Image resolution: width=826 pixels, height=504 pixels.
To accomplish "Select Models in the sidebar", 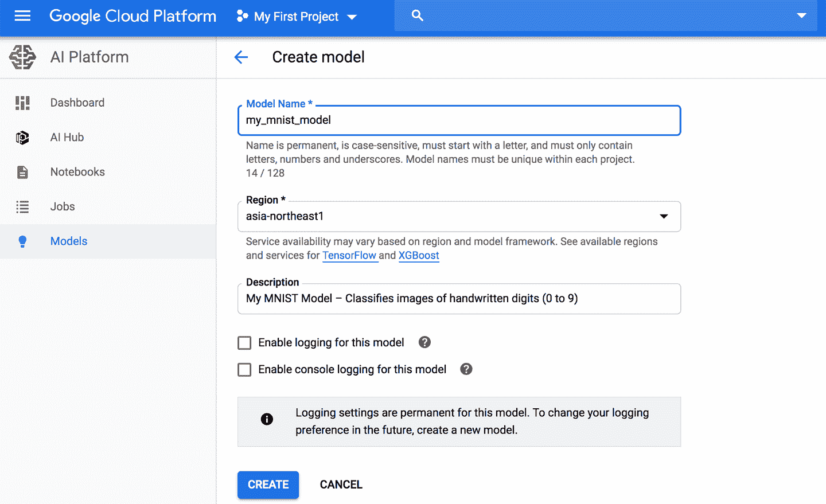I will pyautogui.click(x=69, y=241).
